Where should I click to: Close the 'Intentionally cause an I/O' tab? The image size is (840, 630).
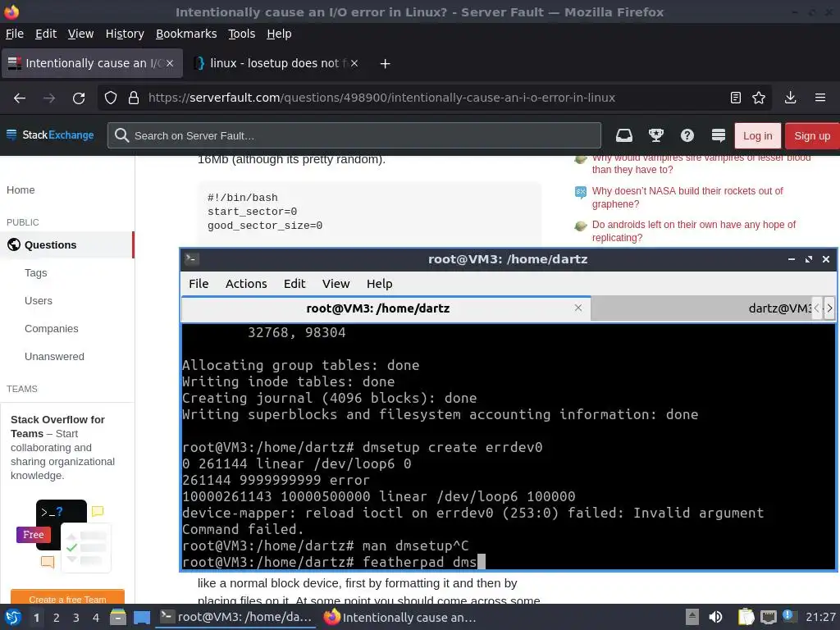coord(170,63)
